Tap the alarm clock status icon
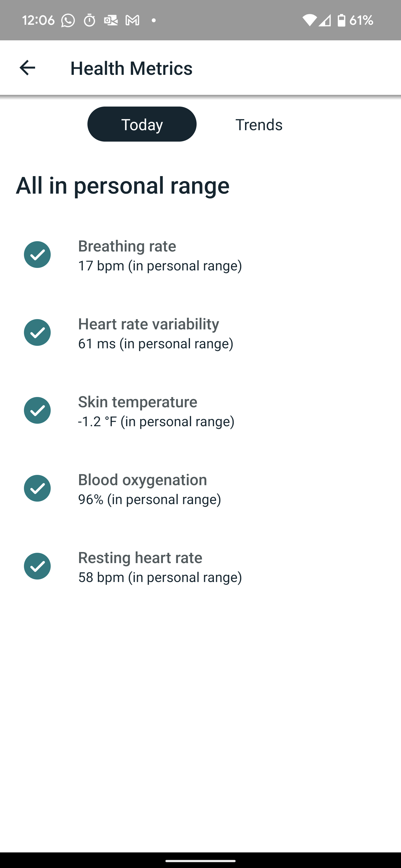This screenshot has height=868, width=401. click(89, 20)
